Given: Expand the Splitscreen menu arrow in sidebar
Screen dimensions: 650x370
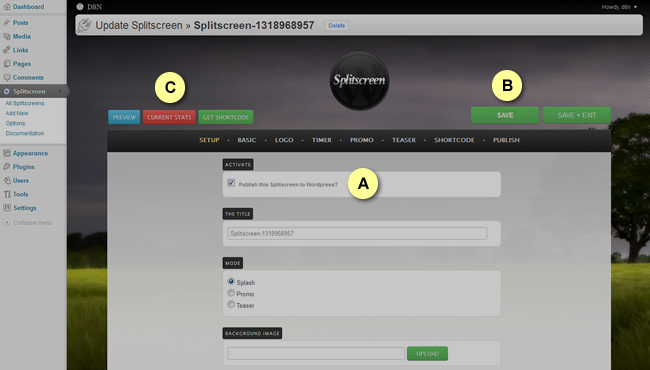Looking at the screenshot, I should (60, 91).
